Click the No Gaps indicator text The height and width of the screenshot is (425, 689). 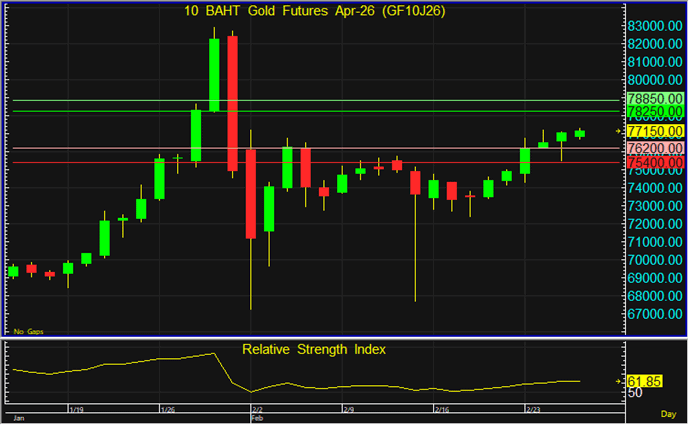pyautogui.click(x=28, y=330)
